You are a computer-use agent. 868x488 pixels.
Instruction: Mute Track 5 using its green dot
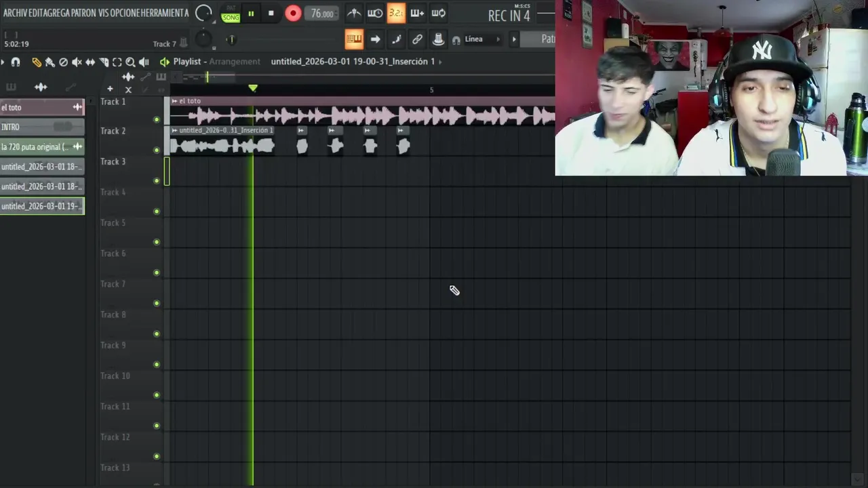click(x=157, y=242)
